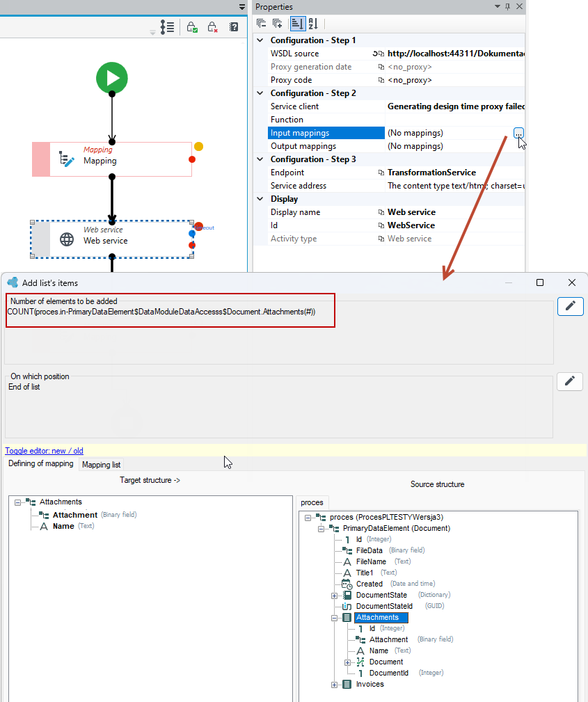This screenshot has height=702, width=588.
Task: Click the first Properties toolbar collapse-all icon
Action: pos(262,23)
